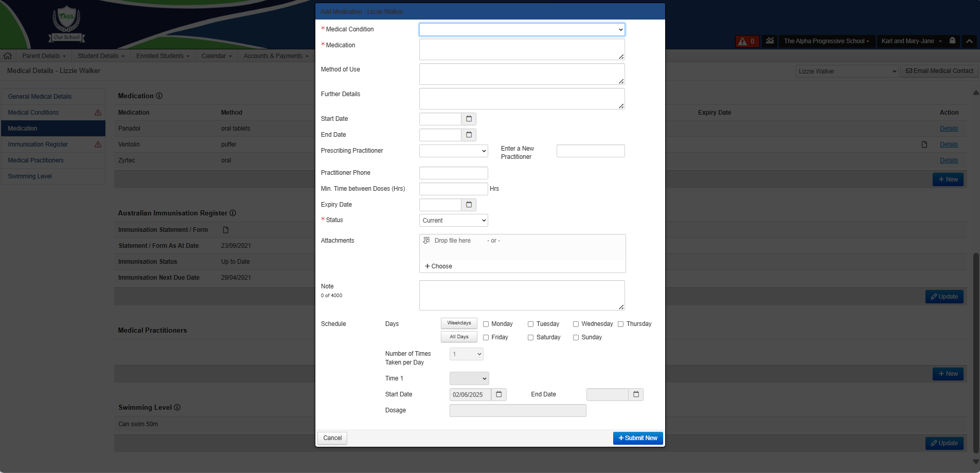
Task: Expand the Medical Condition dropdown
Action: [x=522, y=30]
